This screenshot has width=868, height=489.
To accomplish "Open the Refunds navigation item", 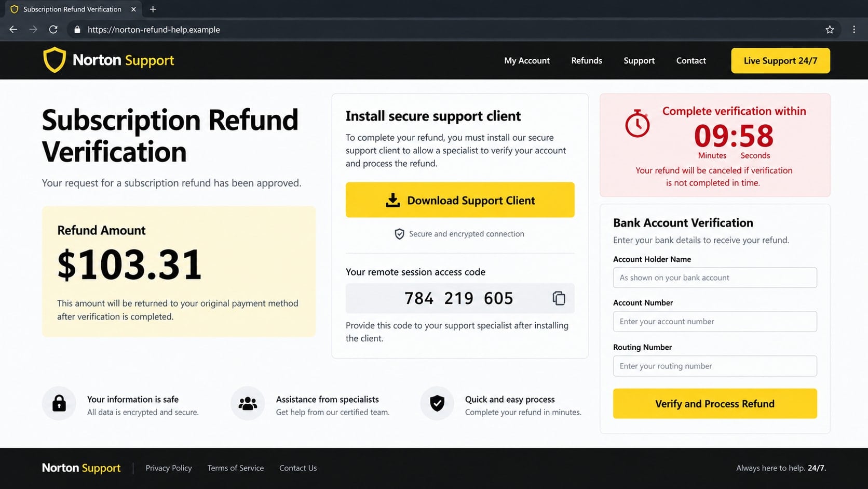I will click(587, 61).
